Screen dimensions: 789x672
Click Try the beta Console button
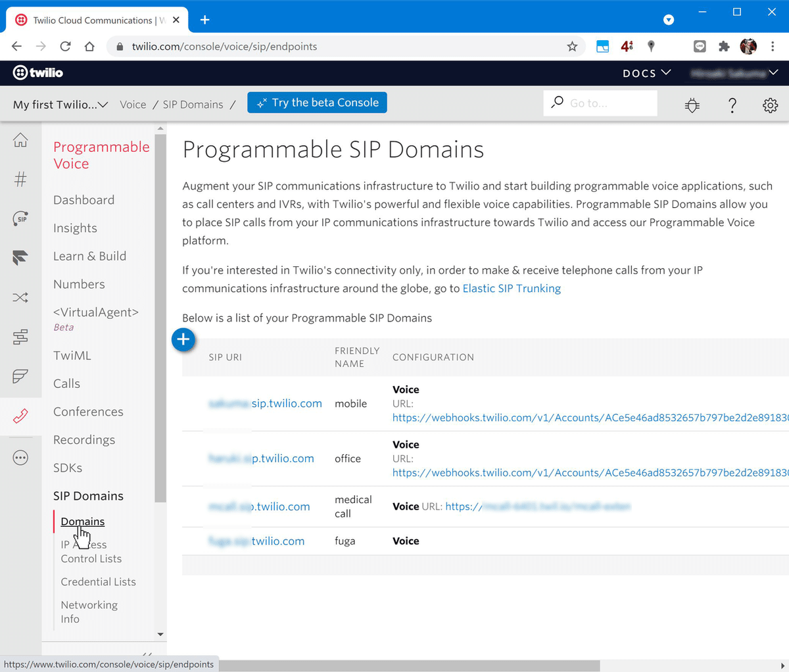point(317,103)
